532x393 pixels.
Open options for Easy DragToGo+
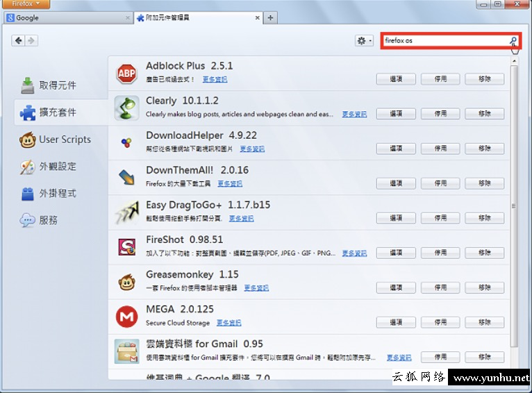click(396, 218)
